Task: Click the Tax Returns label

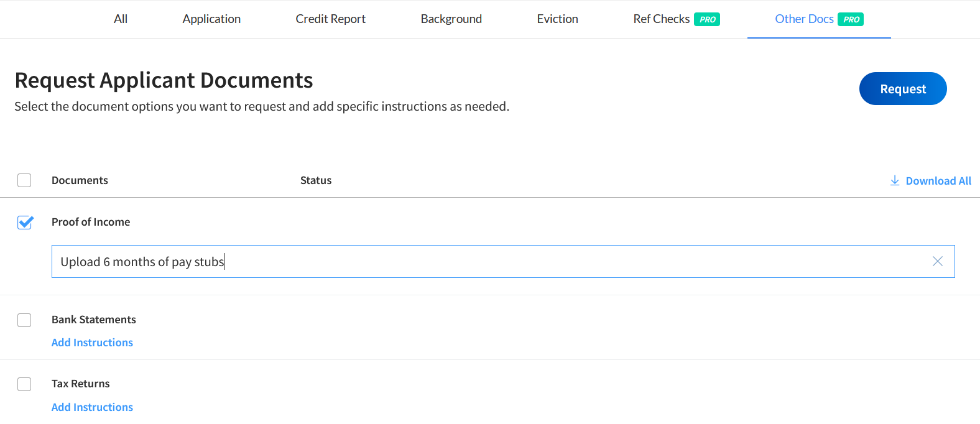Action: [x=81, y=384]
